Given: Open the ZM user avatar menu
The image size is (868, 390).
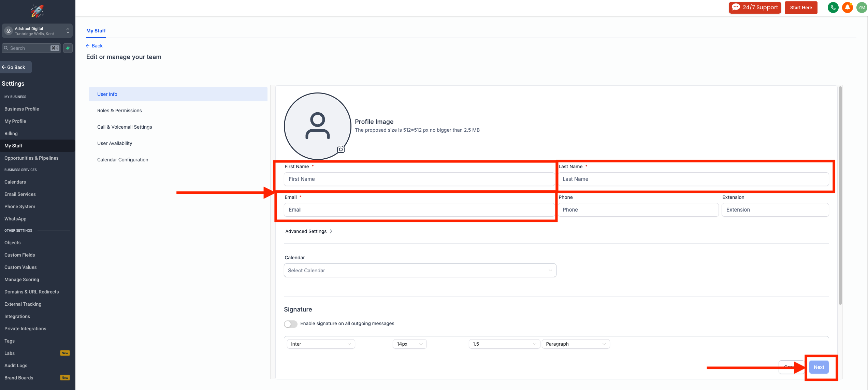Looking at the screenshot, I should click(862, 8).
